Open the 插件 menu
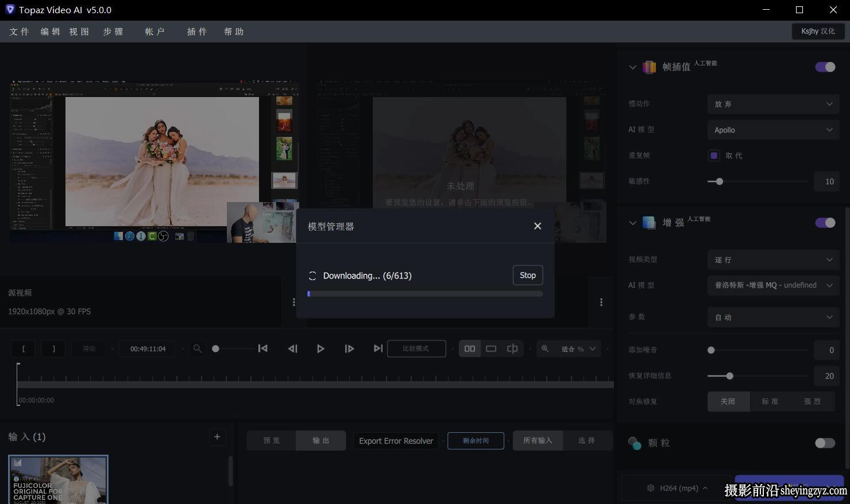Screen dimensions: 850x504 [197, 32]
